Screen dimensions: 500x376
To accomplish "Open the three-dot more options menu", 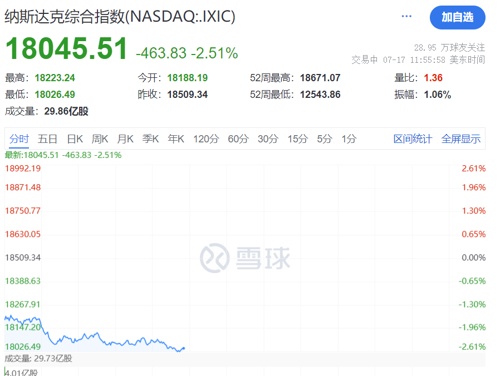I will pos(406,16).
